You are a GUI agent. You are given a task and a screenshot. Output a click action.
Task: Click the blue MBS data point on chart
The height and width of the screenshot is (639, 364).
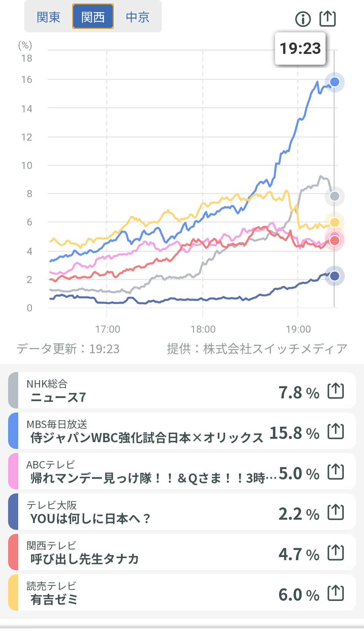tap(334, 82)
